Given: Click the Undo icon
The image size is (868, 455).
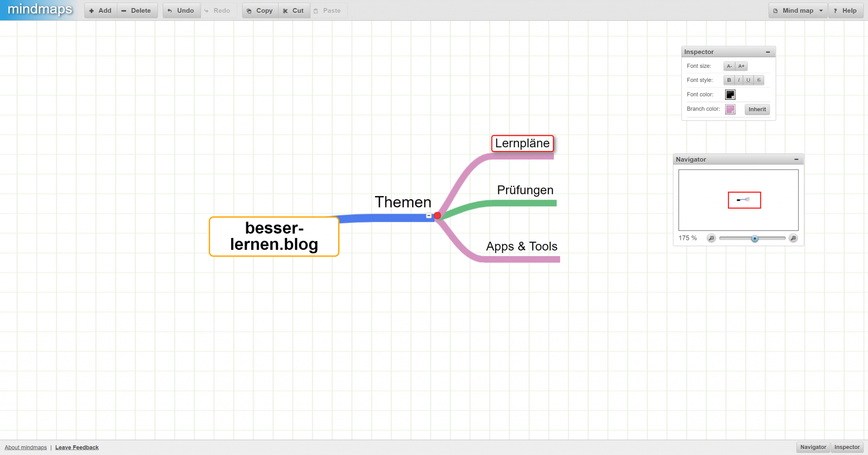Looking at the screenshot, I should [170, 11].
